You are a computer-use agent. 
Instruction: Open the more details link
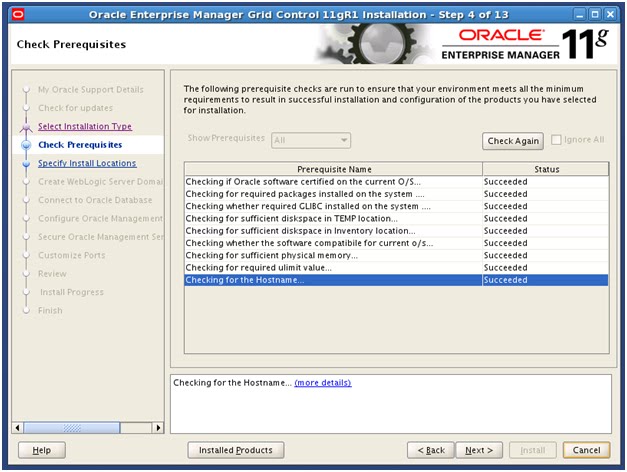[x=323, y=383]
